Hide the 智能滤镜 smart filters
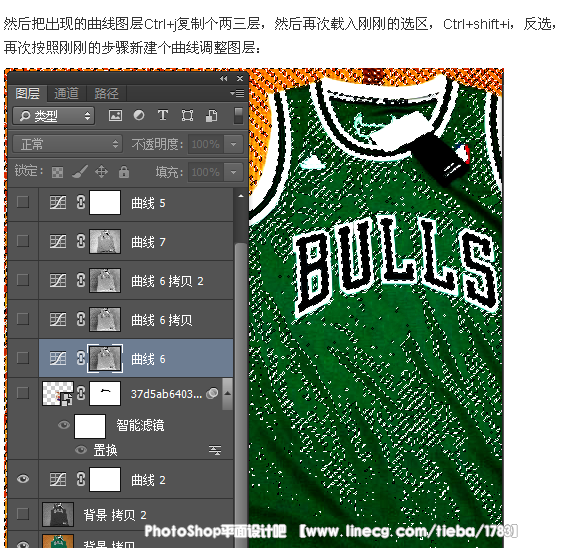Image resolution: width=568 pixels, height=548 pixels. click(64, 424)
